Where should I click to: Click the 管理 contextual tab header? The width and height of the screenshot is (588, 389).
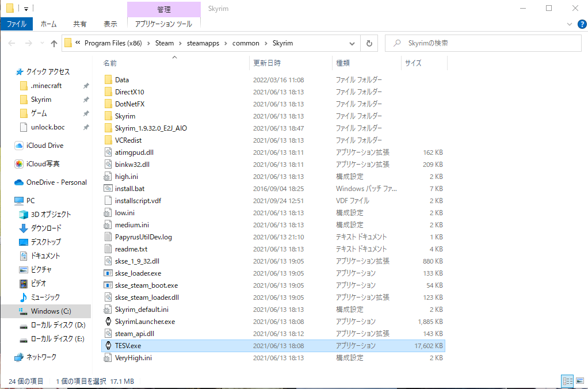164,9
